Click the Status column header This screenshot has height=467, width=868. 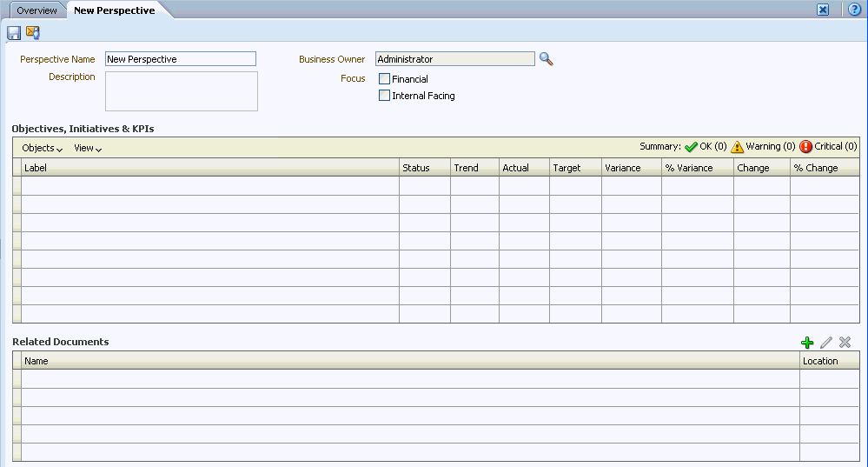coord(425,167)
